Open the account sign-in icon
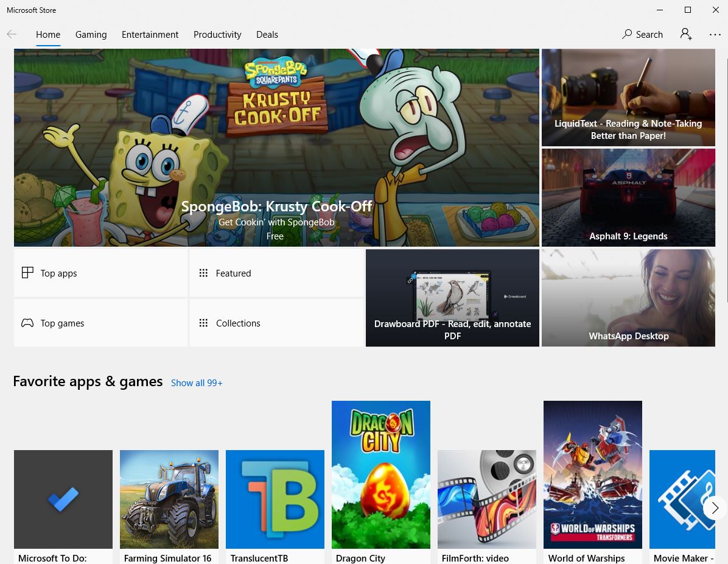 coord(686,34)
